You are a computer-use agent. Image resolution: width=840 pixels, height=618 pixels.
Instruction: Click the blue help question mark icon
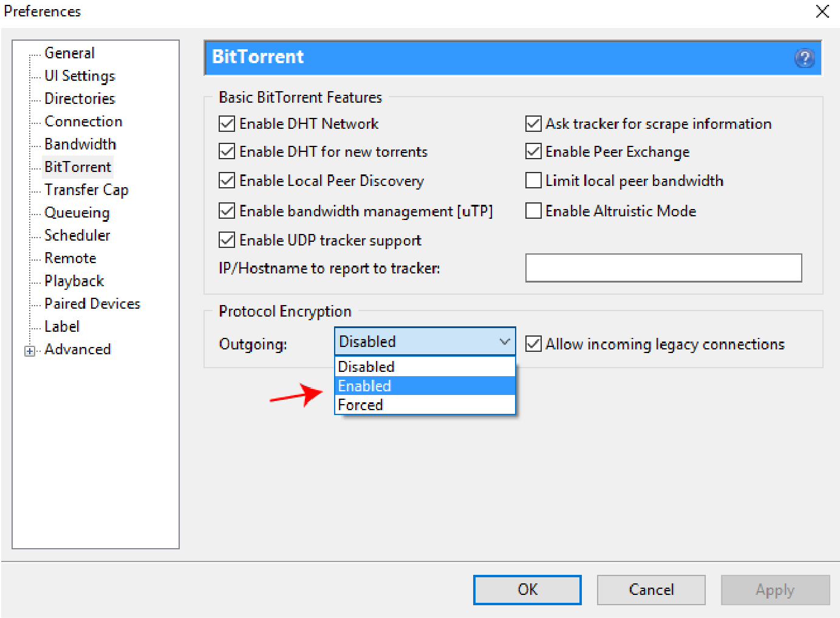pos(804,58)
